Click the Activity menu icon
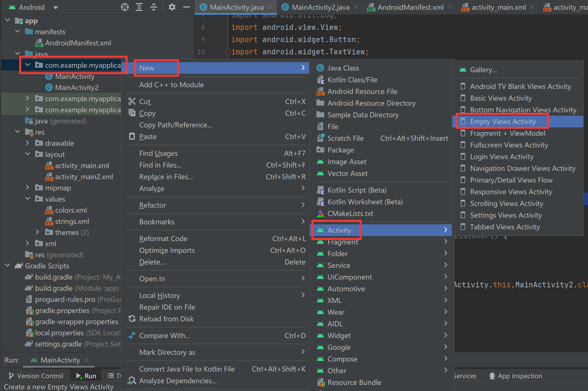The width and height of the screenshot is (588, 391). [x=320, y=230]
